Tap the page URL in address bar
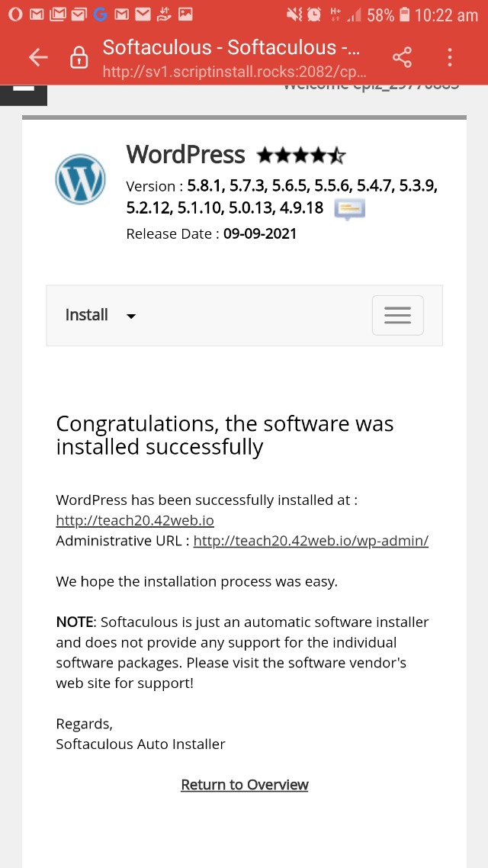Screen dimensions: 488x868 click(x=235, y=72)
